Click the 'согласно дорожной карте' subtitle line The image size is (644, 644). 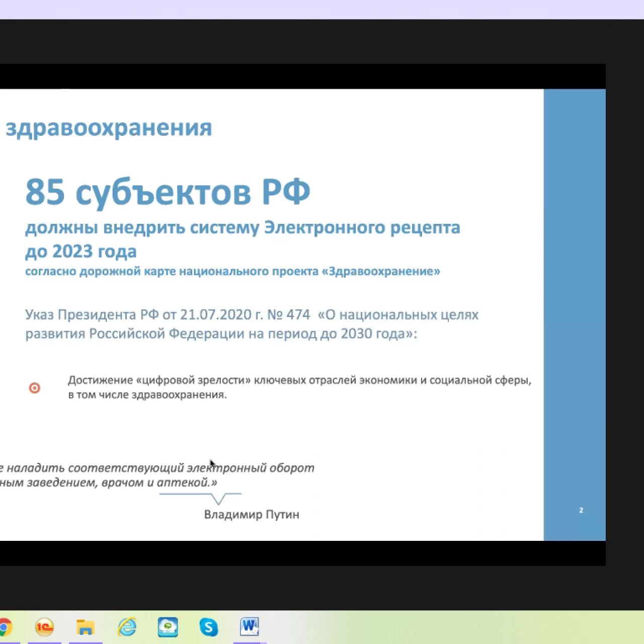232,272
